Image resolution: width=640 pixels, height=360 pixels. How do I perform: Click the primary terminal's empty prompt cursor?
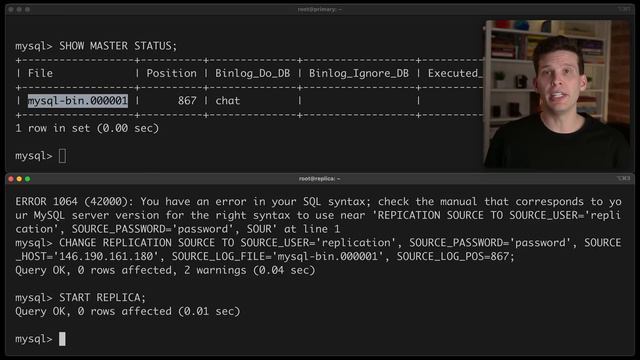(x=62, y=156)
